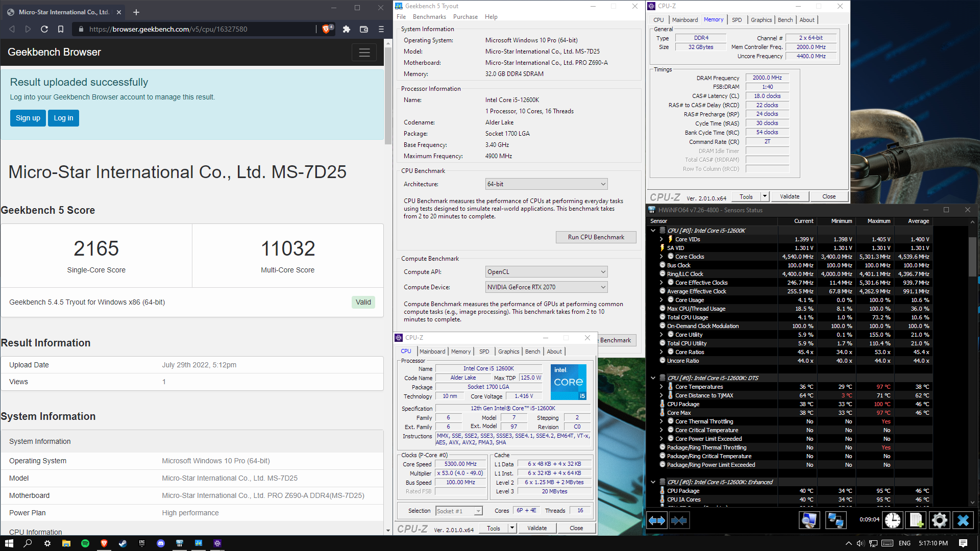980x551 pixels.
Task: Expand Core Clocks sensor row
Action: click(x=661, y=257)
